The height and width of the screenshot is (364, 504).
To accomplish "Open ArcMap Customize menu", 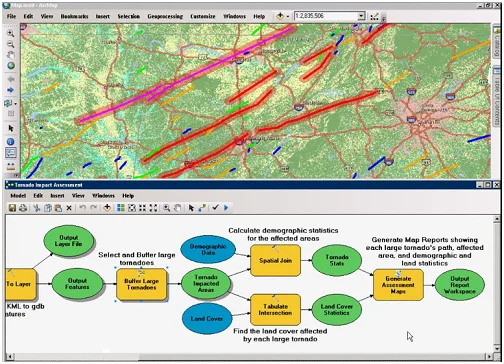I will pos(203,16).
